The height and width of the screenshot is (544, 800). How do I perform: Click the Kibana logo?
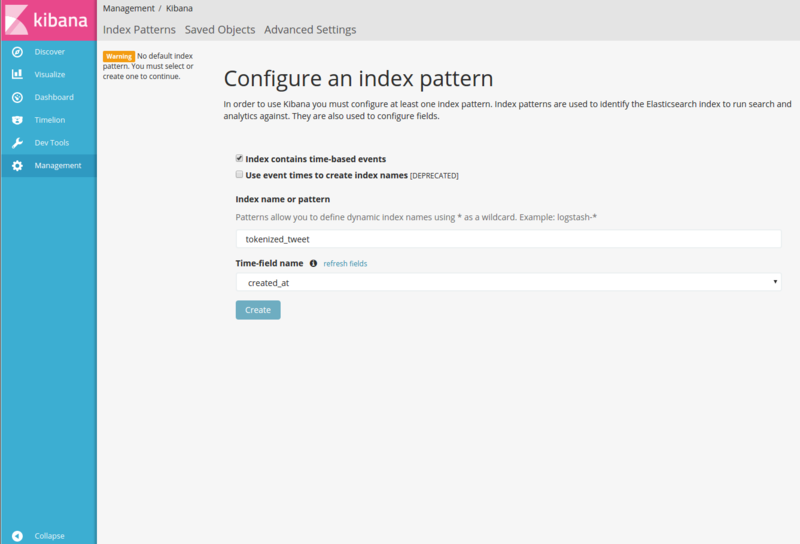click(x=48, y=20)
